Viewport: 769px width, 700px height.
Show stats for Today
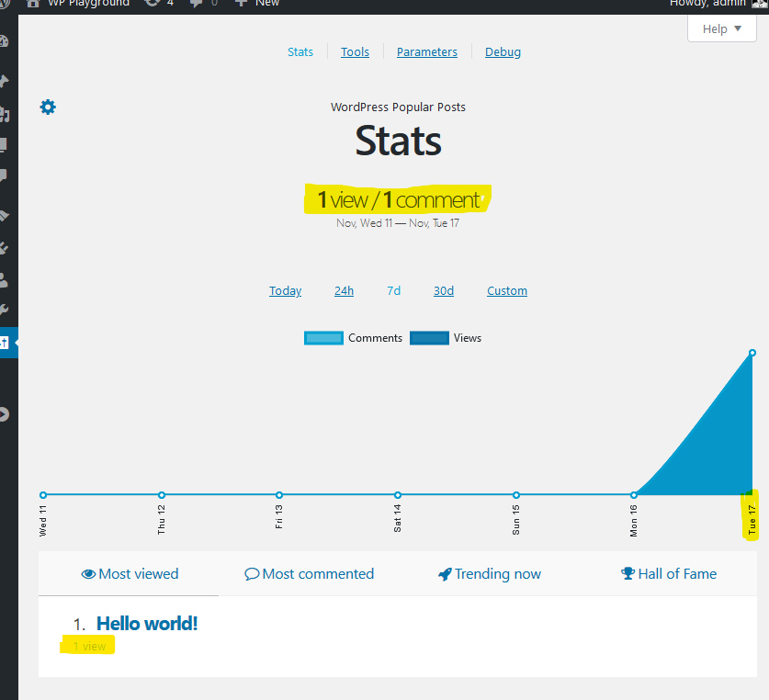286,291
